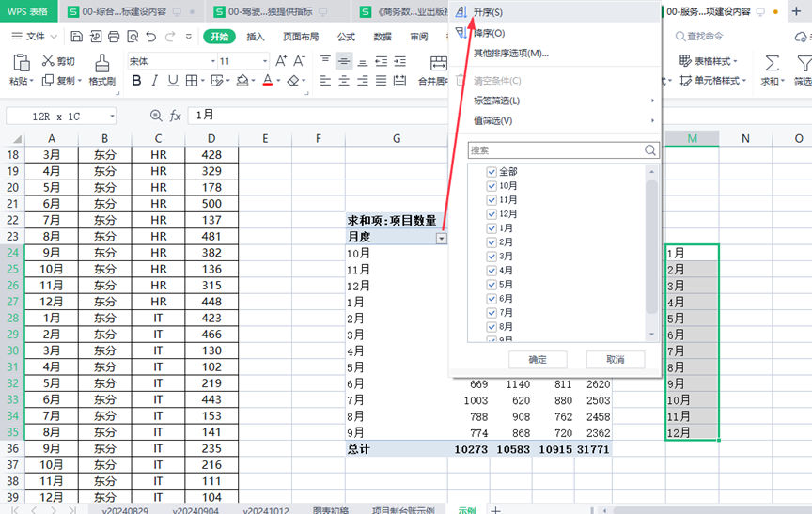Viewport: 812px width, 514px height.
Task: Open the 文件 menu button
Action: pos(34,37)
